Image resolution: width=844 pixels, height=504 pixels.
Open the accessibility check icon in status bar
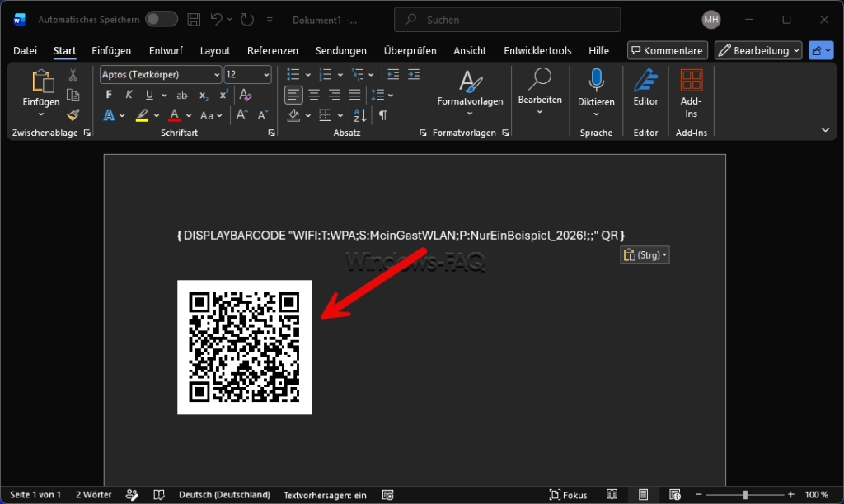(132, 495)
